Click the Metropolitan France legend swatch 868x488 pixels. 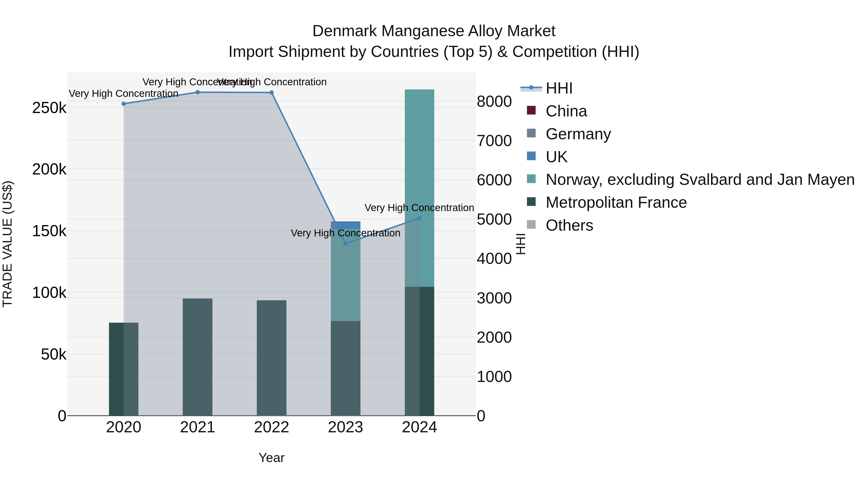531,202
